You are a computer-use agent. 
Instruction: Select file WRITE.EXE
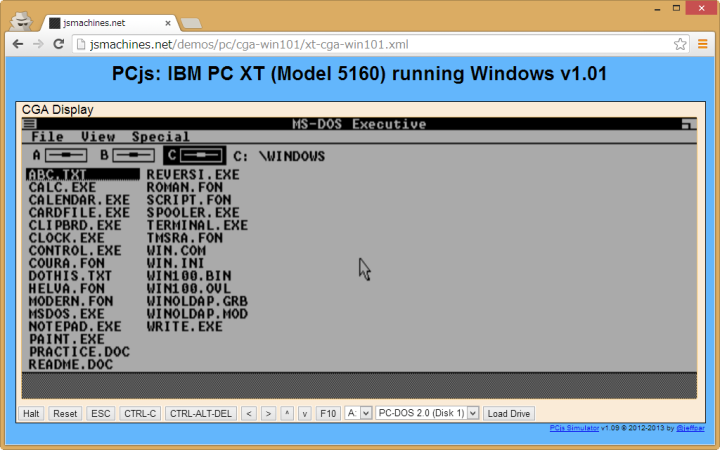coord(185,326)
